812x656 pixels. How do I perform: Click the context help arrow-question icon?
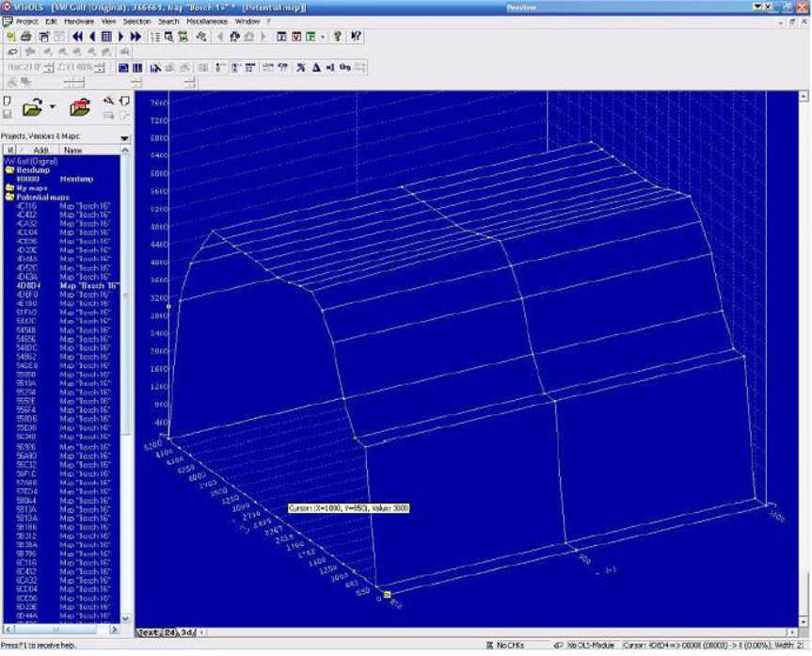pyautogui.click(x=356, y=37)
